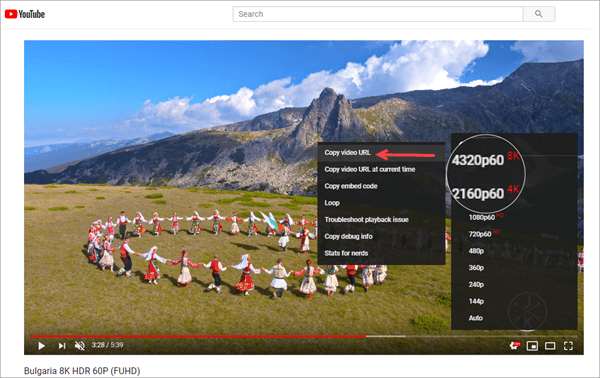Select 4320p60 8K quality
Screen dimensions: 600x378
click(x=485, y=160)
